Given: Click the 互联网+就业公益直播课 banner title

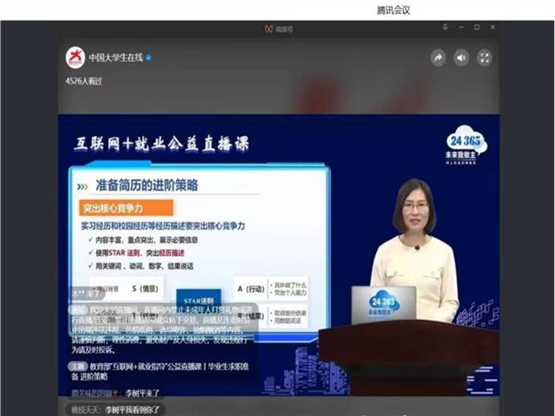Looking at the screenshot, I should 161,144.
